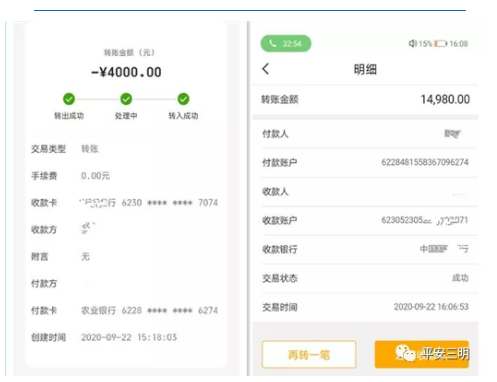
Task: Select the 14,980.00 transfer amount
Action: click(445, 99)
